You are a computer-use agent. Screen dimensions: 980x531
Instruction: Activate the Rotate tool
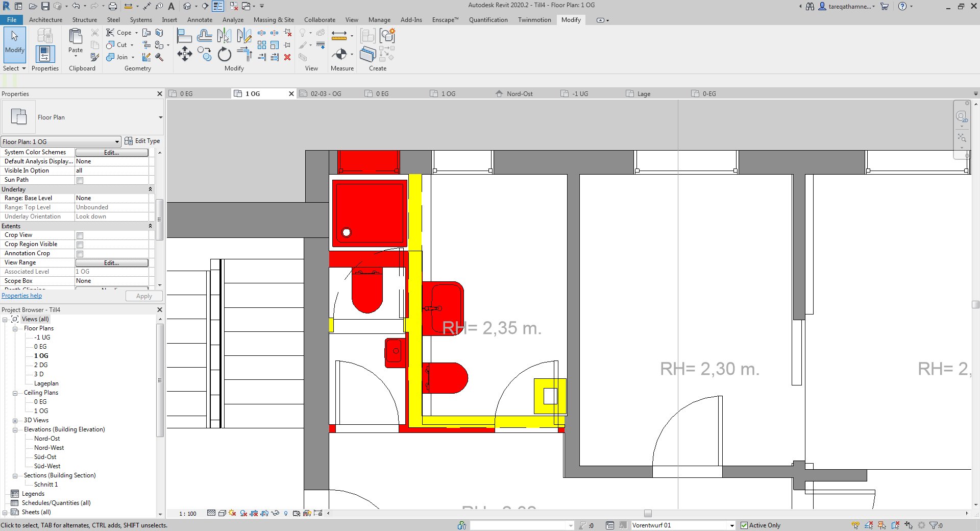pos(224,55)
